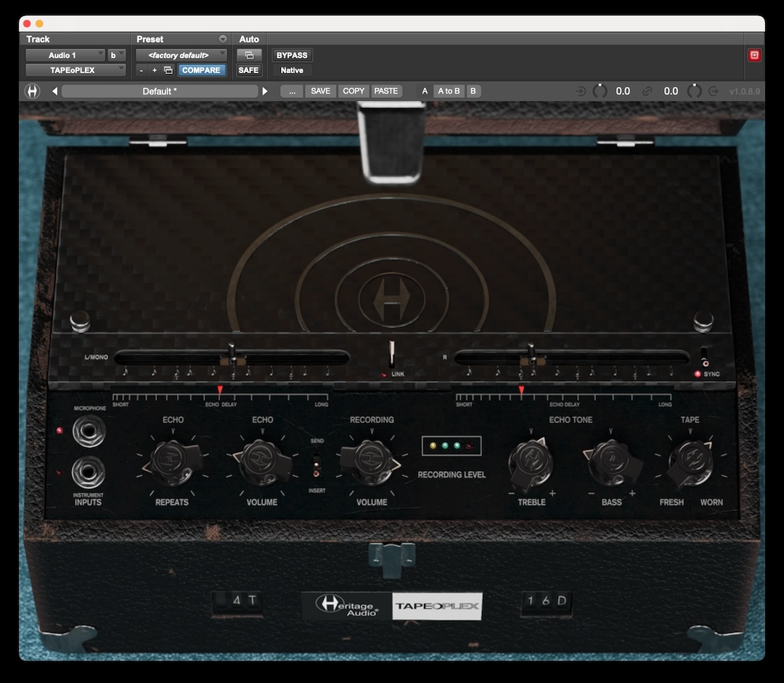
Task: Go to next preset with right arrow
Action: 265,91
